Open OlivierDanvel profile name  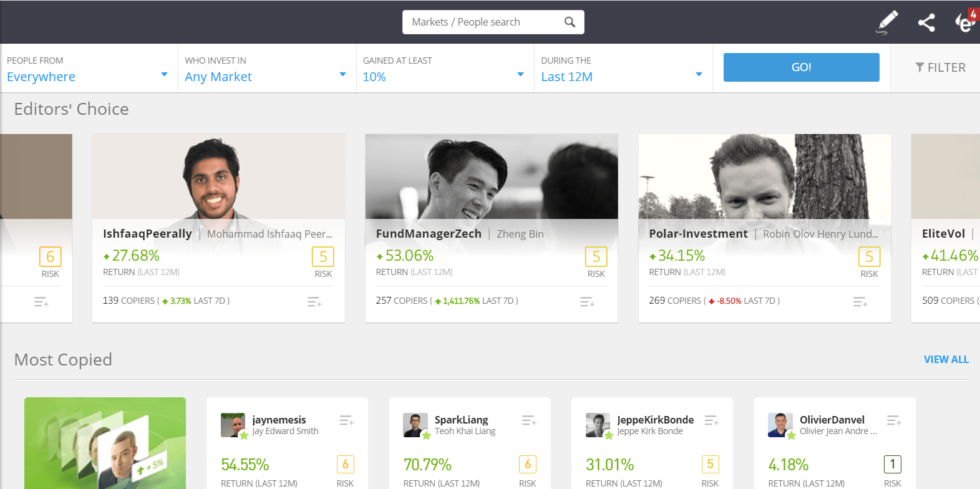pos(832,420)
